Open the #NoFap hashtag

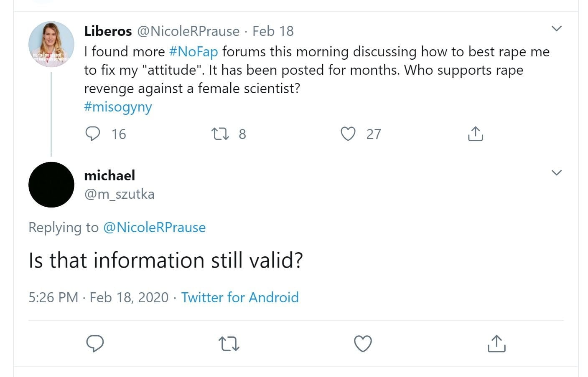point(193,52)
